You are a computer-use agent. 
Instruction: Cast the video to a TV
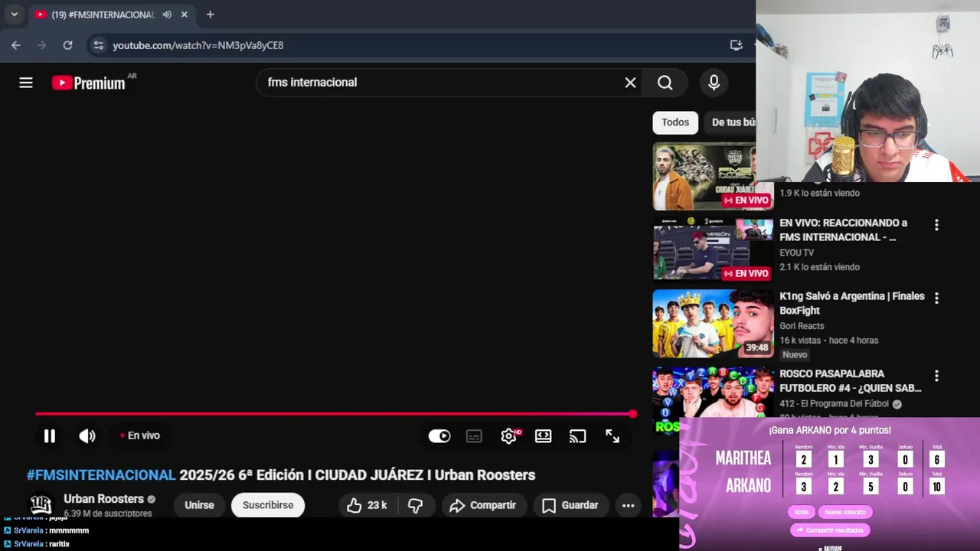[x=577, y=436]
